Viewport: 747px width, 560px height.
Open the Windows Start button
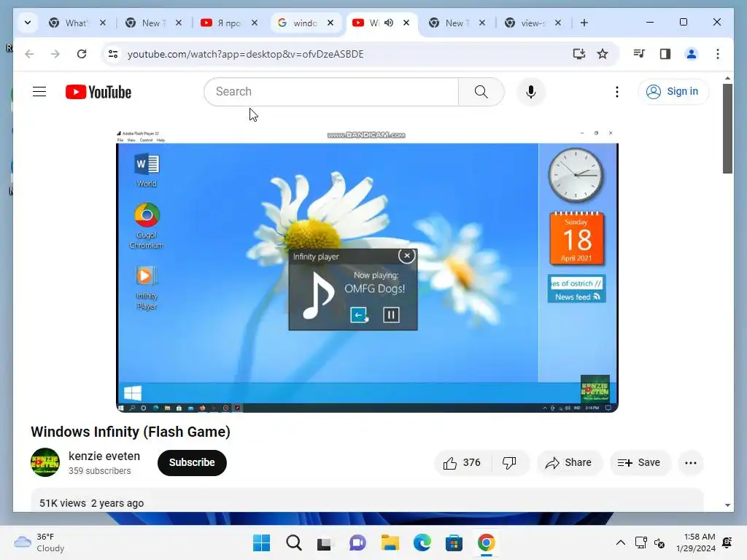click(262, 542)
